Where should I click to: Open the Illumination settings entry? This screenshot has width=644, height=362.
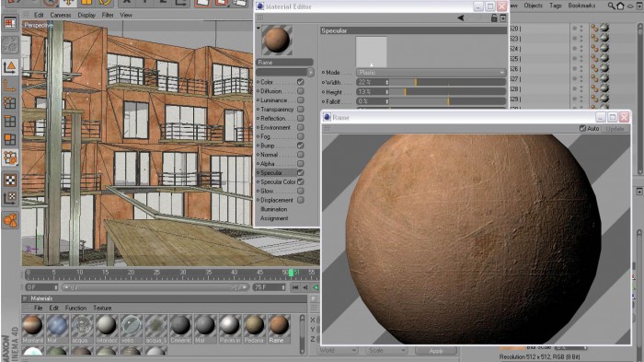(x=274, y=209)
